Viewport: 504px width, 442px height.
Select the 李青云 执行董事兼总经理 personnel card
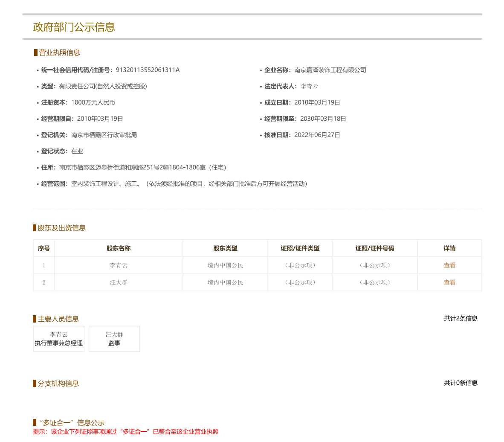click(59, 339)
